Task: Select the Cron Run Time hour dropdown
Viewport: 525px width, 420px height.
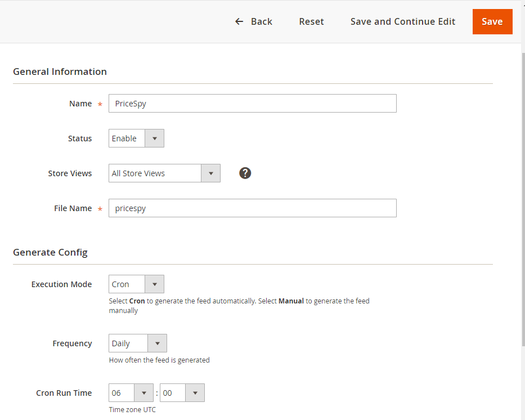Action: [x=131, y=392]
